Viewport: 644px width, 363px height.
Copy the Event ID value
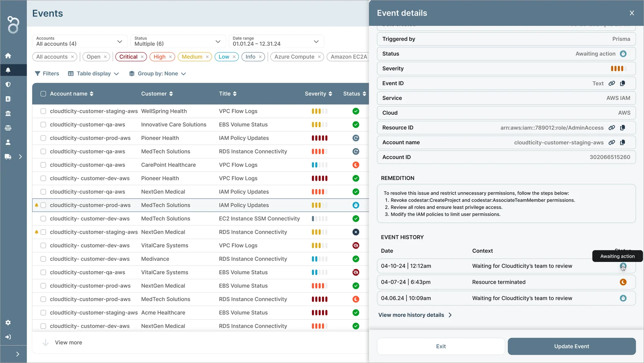click(623, 83)
